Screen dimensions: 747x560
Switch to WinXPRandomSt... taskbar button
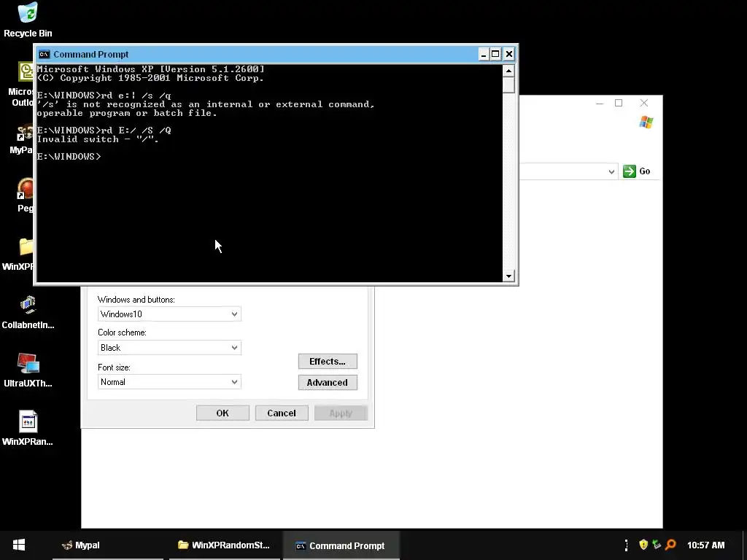pyautogui.click(x=225, y=545)
